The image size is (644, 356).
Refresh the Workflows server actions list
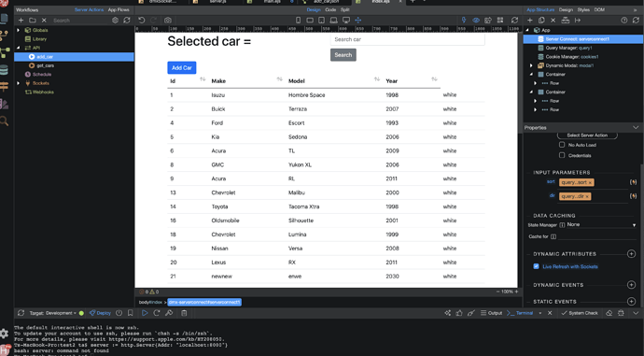[127, 21]
